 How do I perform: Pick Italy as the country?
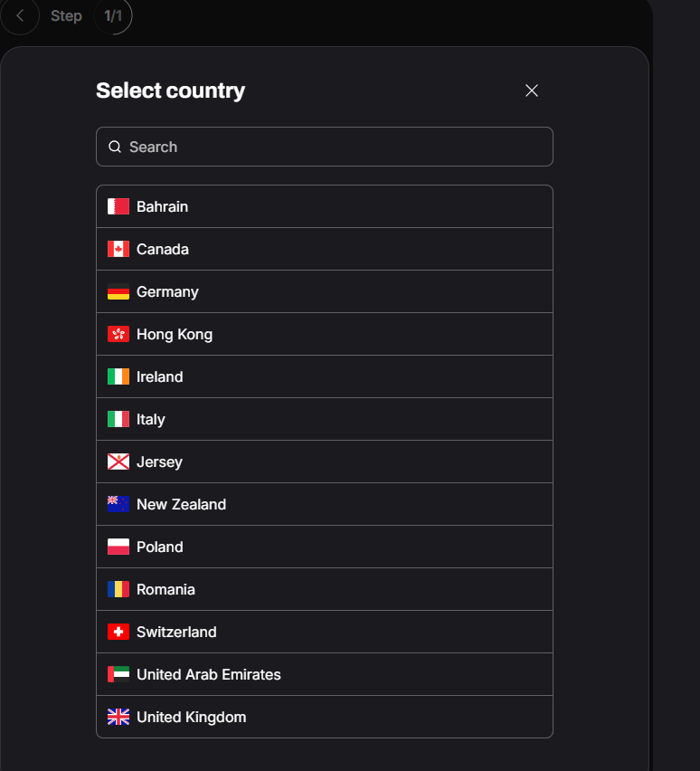151,419
